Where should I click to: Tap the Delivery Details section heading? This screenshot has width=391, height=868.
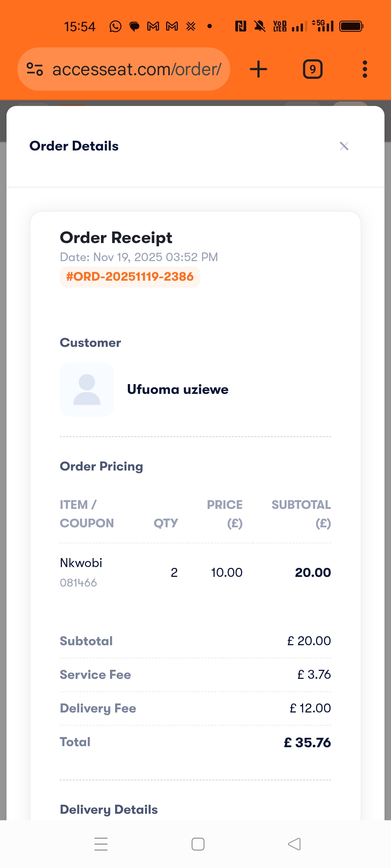(x=109, y=809)
